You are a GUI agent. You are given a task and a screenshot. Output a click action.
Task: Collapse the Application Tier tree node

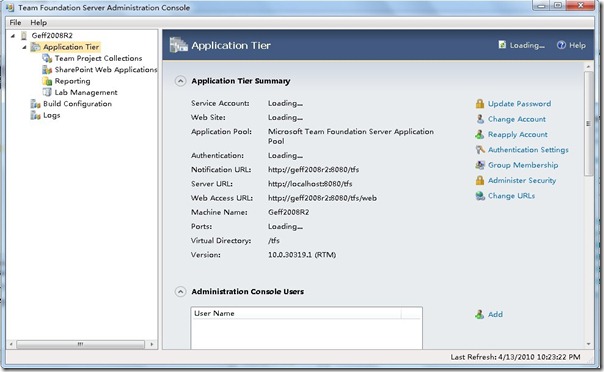(x=24, y=47)
